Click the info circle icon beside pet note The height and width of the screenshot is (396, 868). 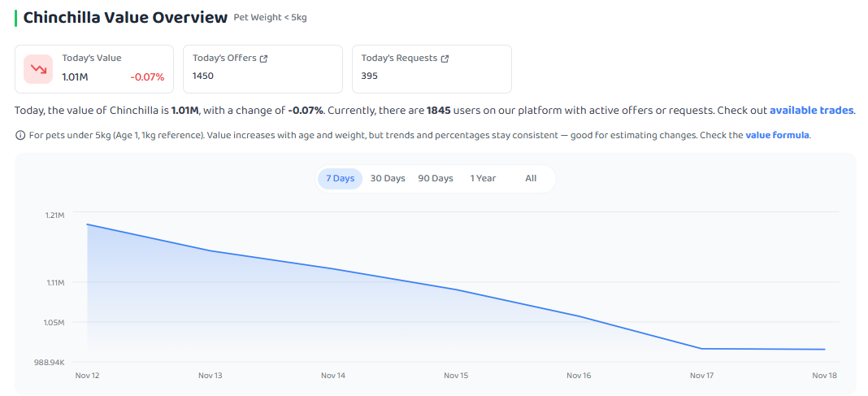coord(20,135)
